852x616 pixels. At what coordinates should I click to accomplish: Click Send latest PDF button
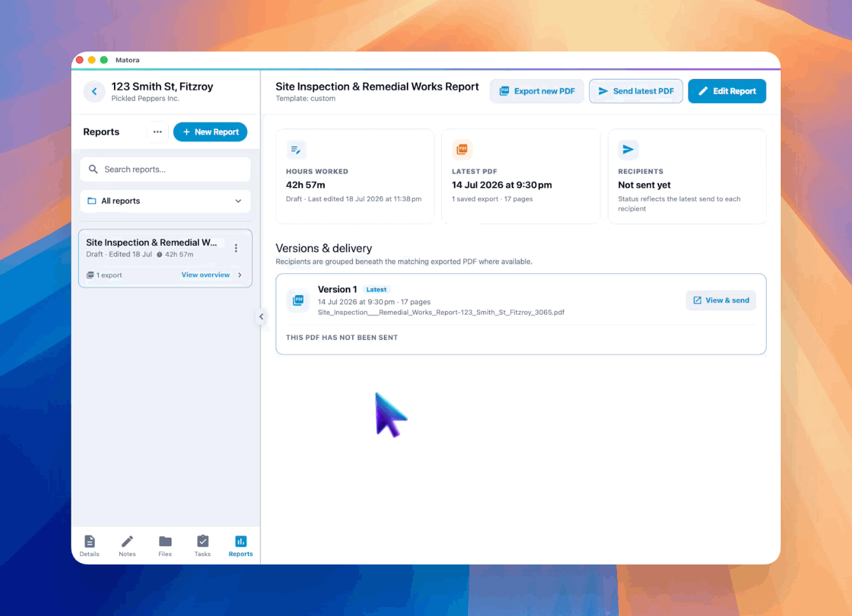pos(636,91)
